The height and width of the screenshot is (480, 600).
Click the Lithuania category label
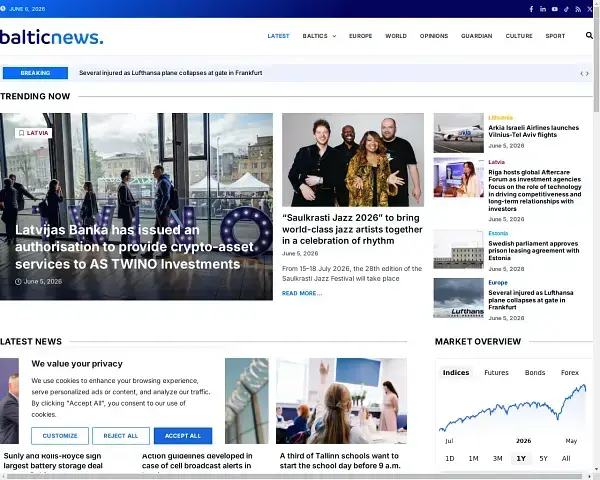(x=501, y=118)
